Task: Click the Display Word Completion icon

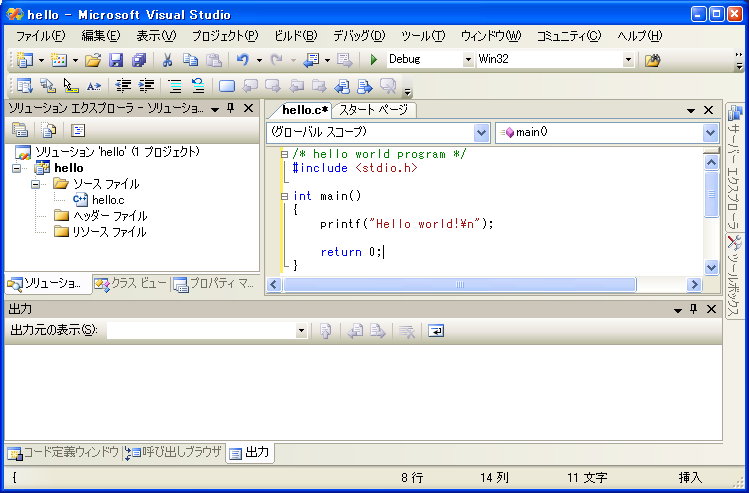Action: pos(94,86)
